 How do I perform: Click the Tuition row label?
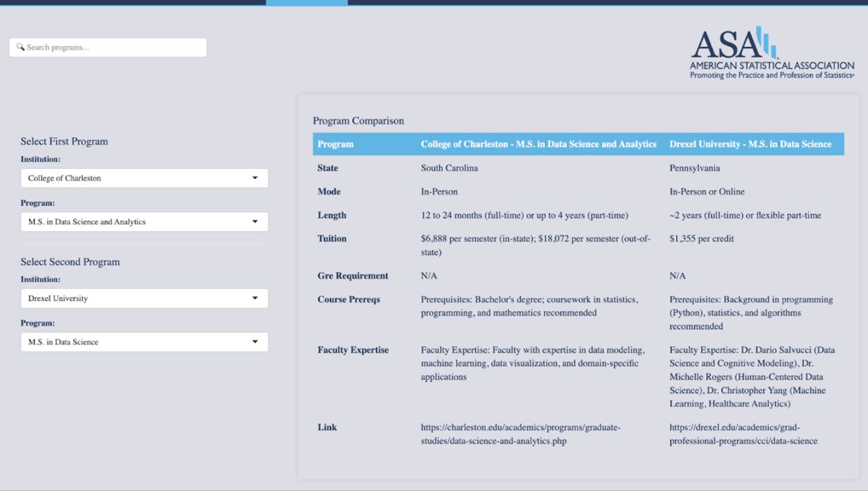(332, 239)
